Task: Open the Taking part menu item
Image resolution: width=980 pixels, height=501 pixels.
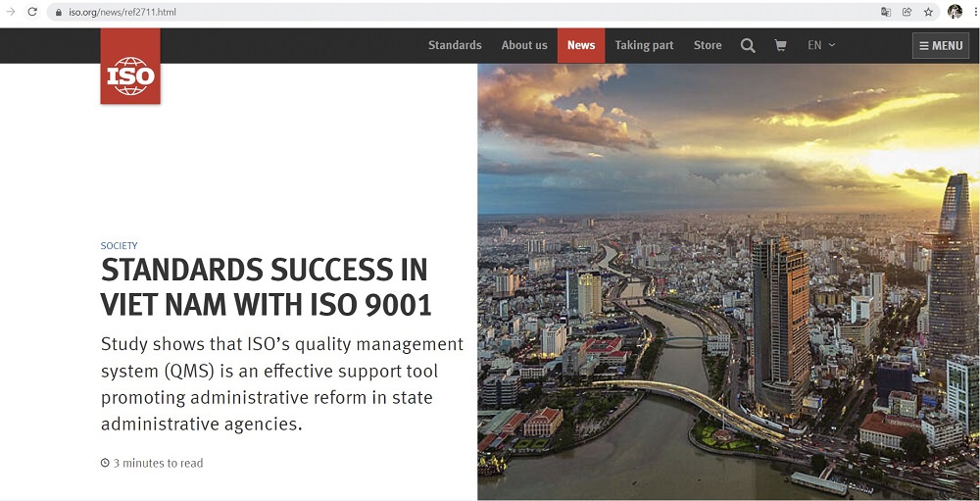Action: [644, 45]
